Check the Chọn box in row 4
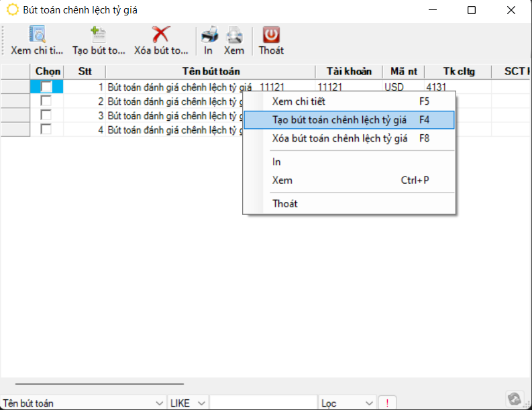 [46, 129]
